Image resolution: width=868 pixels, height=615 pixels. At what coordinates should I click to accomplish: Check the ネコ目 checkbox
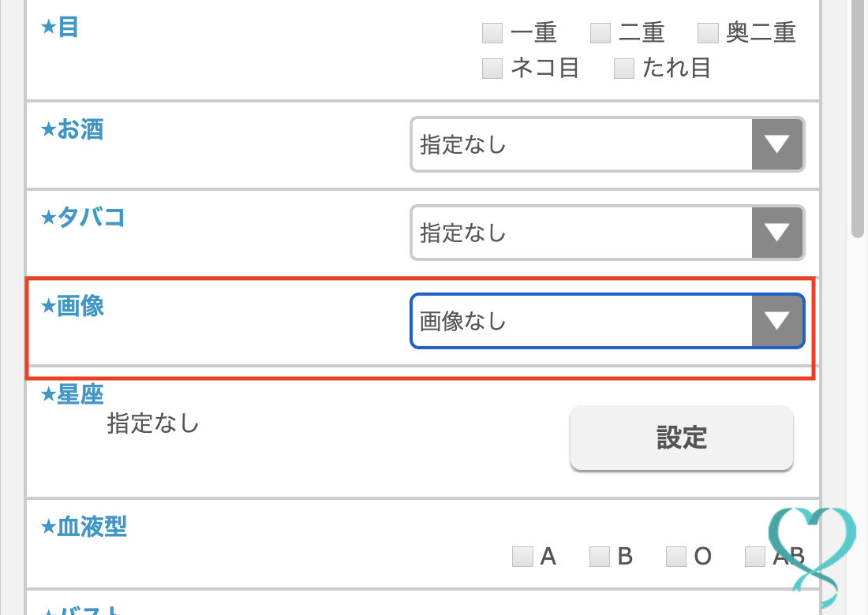pyautogui.click(x=492, y=69)
